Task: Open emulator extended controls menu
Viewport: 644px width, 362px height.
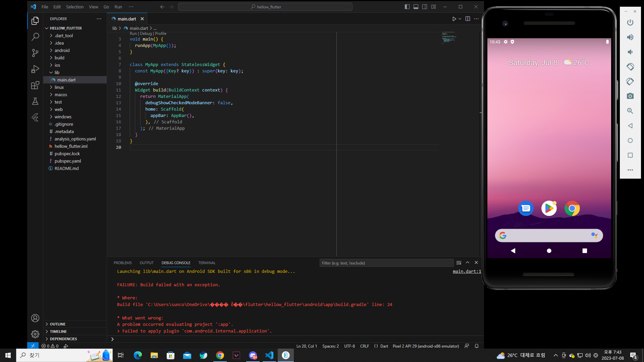Action: 630,170
